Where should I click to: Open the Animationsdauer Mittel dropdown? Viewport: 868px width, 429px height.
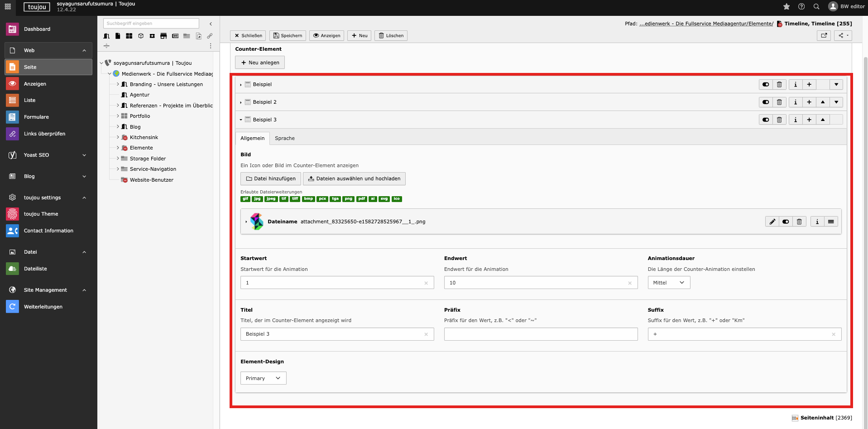(668, 283)
